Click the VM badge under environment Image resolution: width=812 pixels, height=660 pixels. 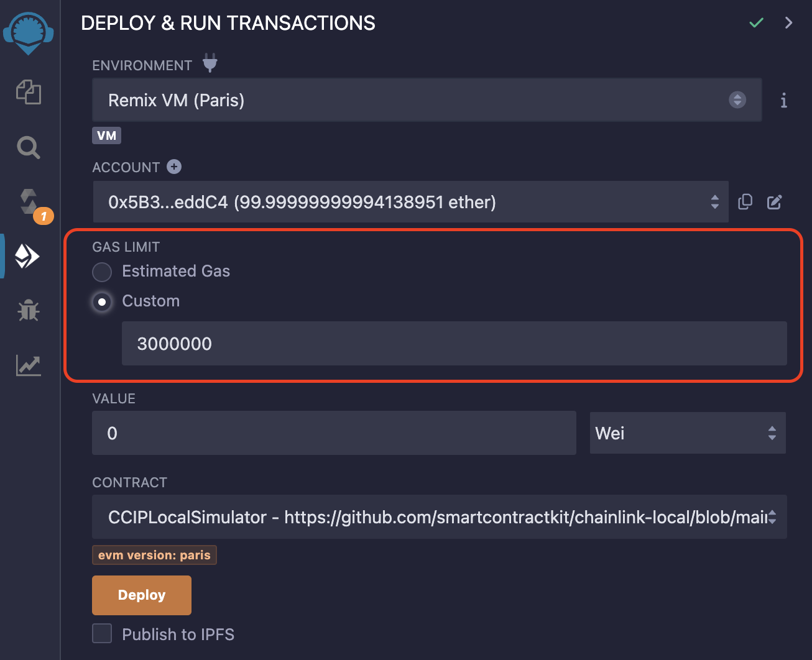pyautogui.click(x=106, y=135)
